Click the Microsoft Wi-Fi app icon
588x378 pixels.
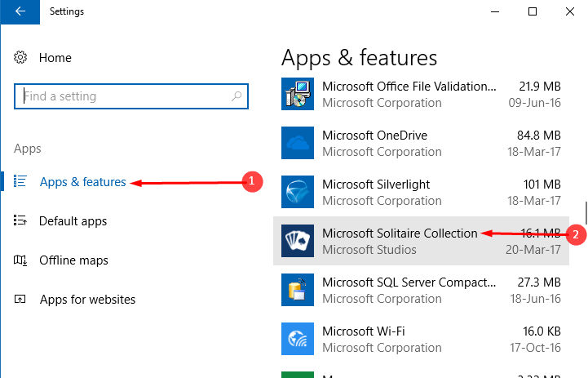click(297, 340)
